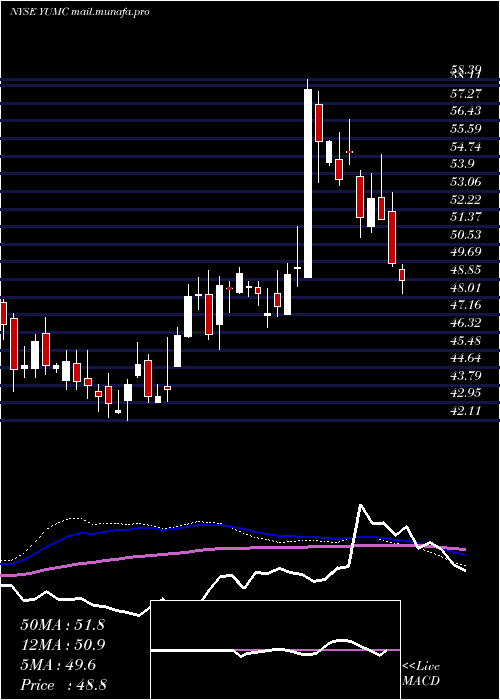Click the 42.11 price level label
Image resolution: width=500 pixels, height=700 pixels.
(x=466, y=411)
